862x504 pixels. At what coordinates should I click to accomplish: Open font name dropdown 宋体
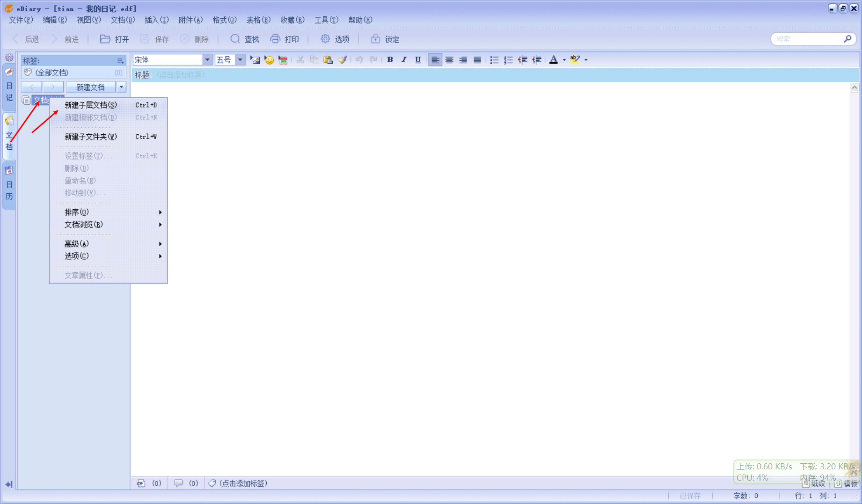pyautogui.click(x=207, y=60)
